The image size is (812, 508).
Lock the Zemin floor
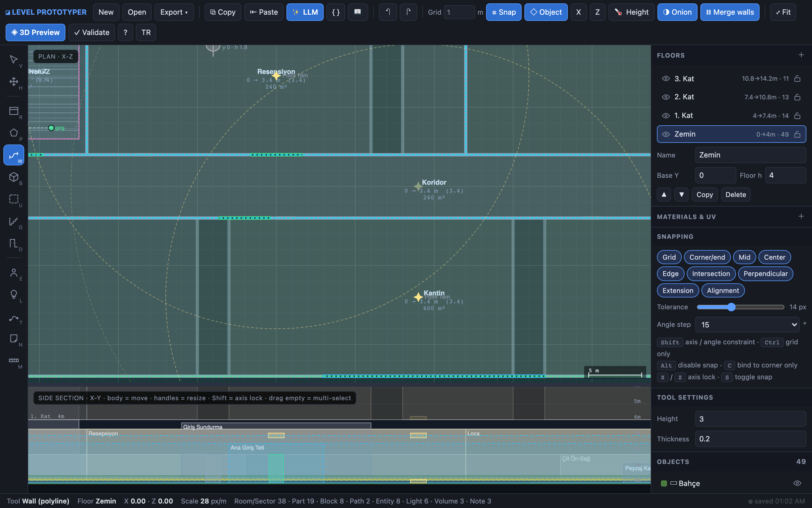[798, 134]
